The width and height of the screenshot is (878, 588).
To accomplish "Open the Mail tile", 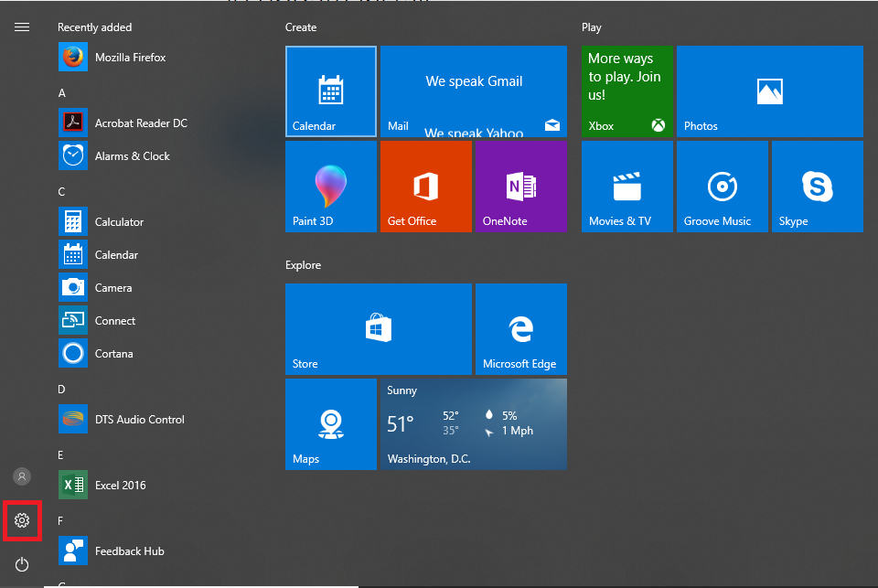I will pos(474,91).
